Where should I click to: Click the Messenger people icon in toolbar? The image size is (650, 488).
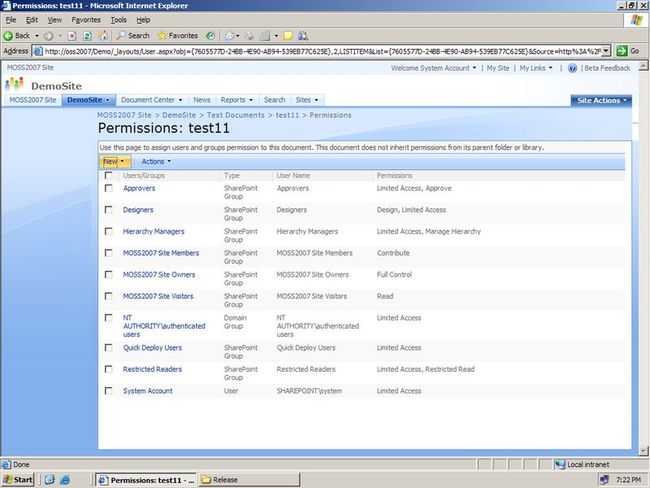tap(303, 36)
